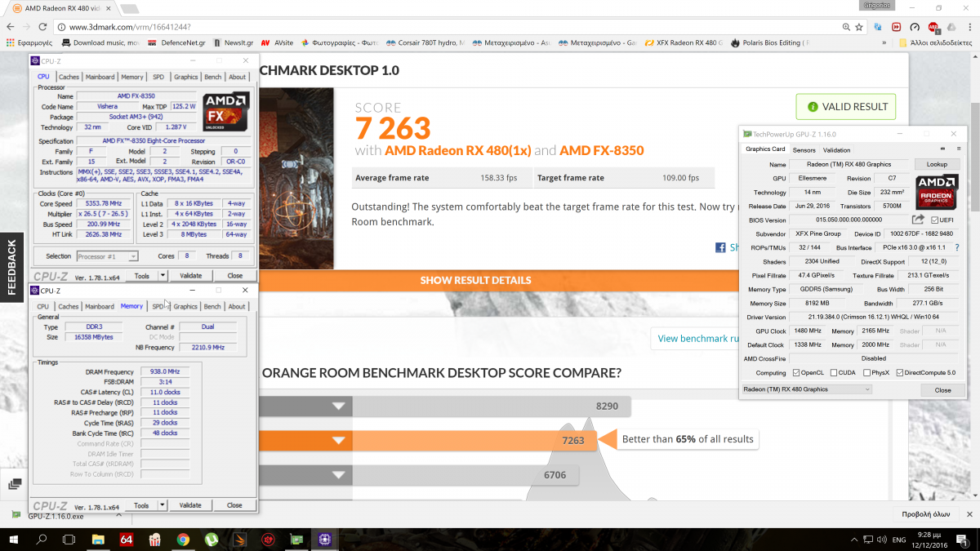This screenshot has width=980, height=551.
Task: Open the Radeon RX 480 Graphics card selector dropdown
Action: [807, 389]
